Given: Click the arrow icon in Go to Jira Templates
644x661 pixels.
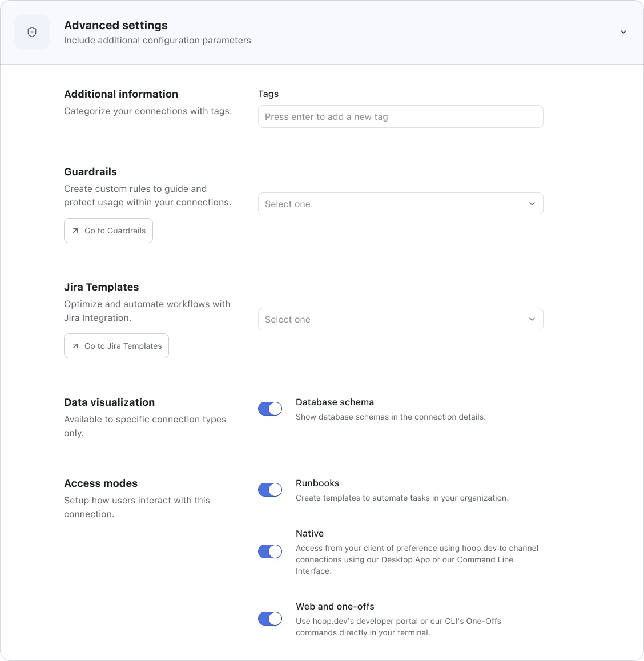Looking at the screenshot, I should coord(75,346).
